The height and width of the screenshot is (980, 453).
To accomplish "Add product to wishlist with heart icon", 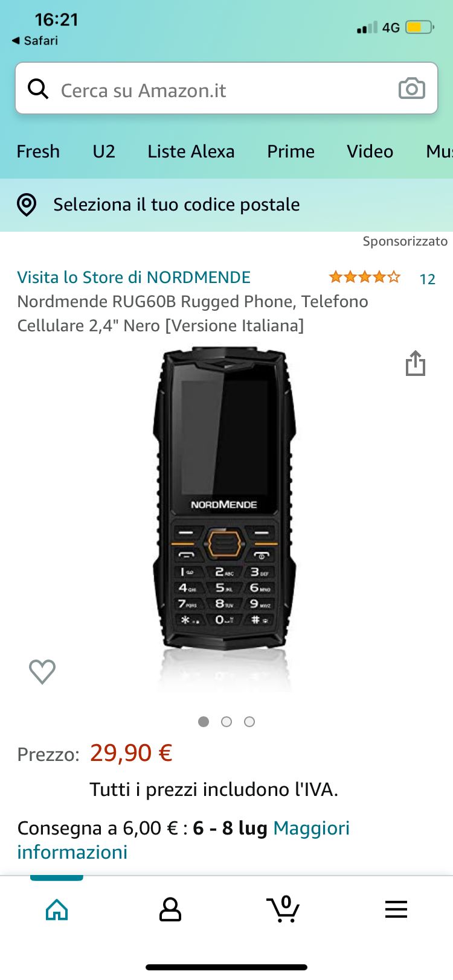I will click(42, 671).
